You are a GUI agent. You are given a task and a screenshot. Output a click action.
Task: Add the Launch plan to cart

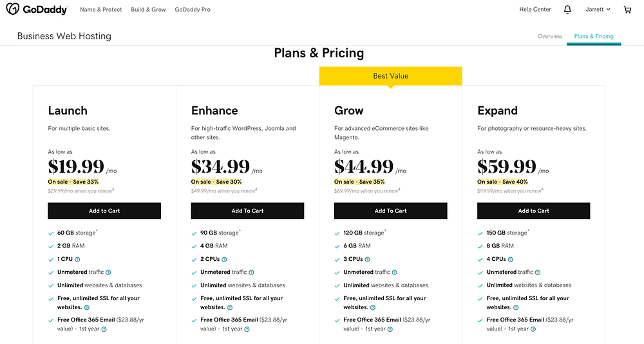[x=104, y=211]
